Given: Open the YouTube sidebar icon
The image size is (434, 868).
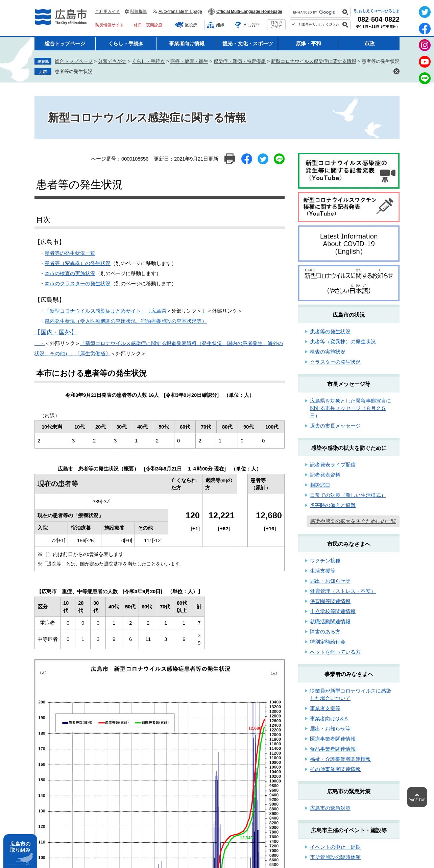Looking at the screenshot, I should 425,62.
